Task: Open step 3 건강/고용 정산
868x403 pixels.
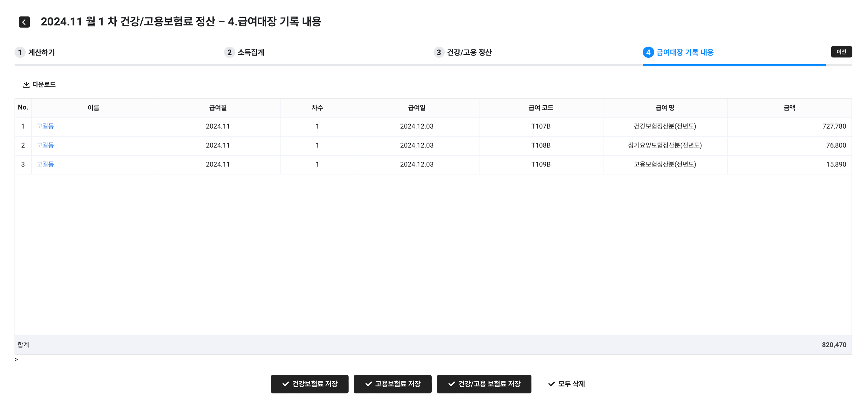Action: 463,52
